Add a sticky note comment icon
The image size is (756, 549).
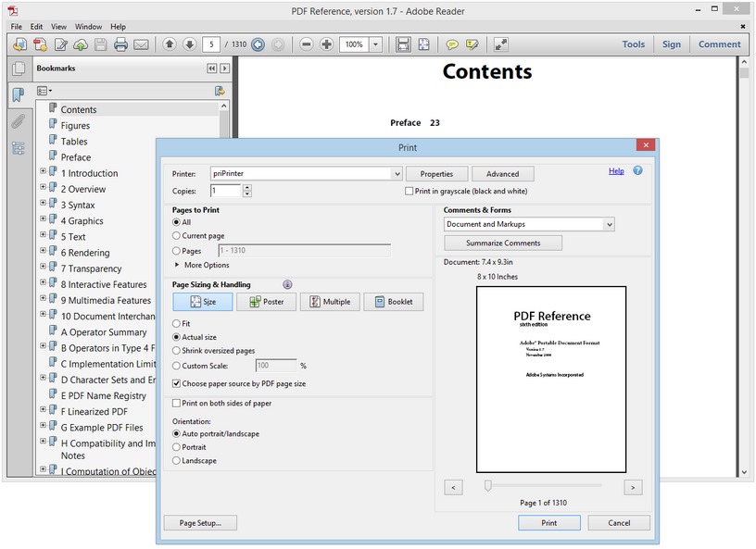(452, 44)
